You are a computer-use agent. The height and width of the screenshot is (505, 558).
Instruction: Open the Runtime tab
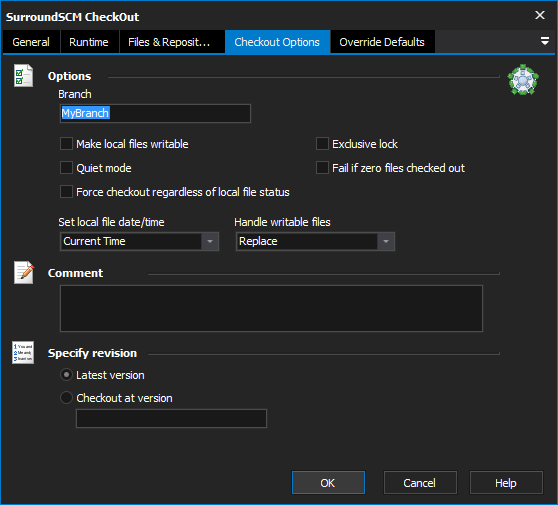(x=89, y=42)
